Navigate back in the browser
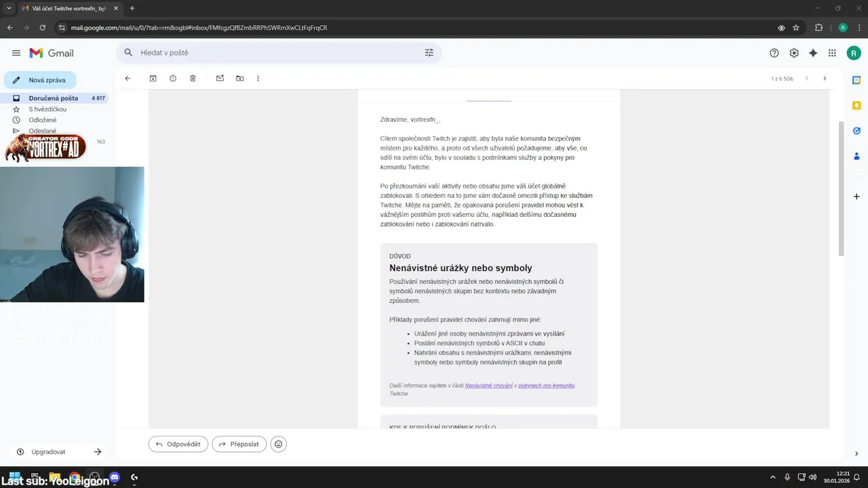The height and width of the screenshot is (488, 868). (x=9, y=28)
